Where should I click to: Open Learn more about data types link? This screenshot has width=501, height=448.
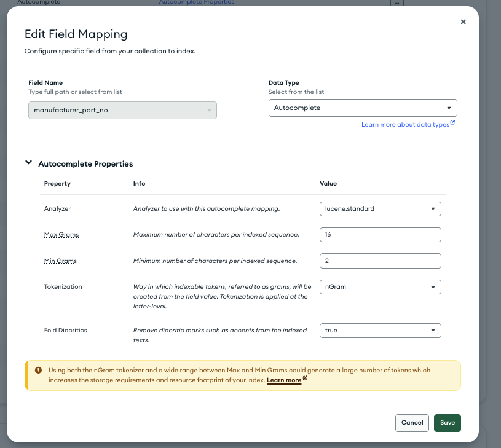pyautogui.click(x=404, y=125)
